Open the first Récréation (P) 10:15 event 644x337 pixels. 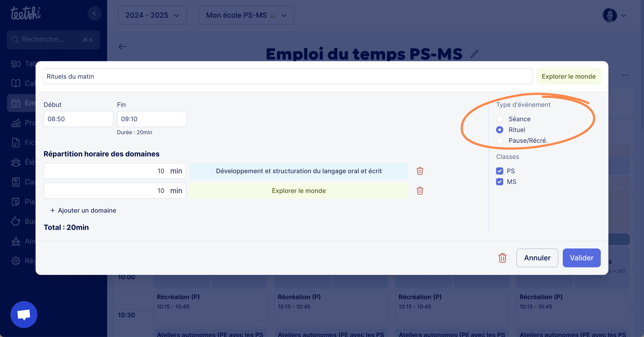[210, 309]
